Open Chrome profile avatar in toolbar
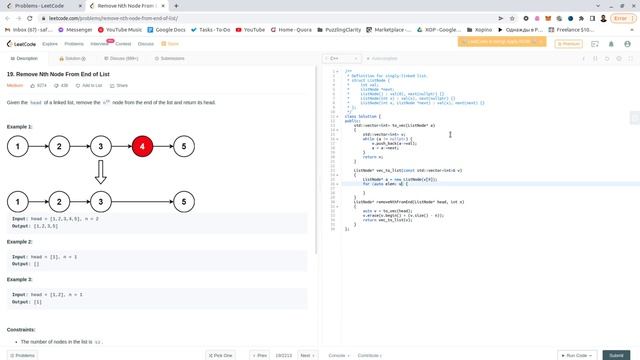This screenshot has height=360, width=640. click(x=603, y=18)
